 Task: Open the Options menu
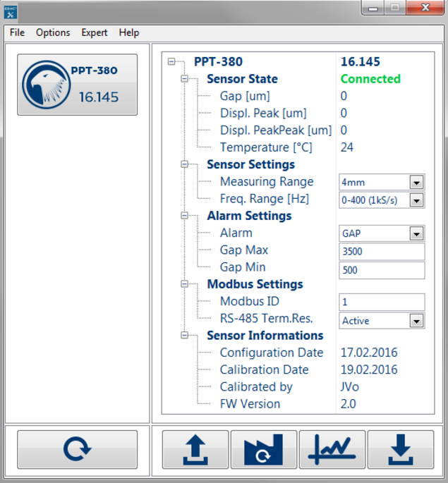tap(53, 32)
